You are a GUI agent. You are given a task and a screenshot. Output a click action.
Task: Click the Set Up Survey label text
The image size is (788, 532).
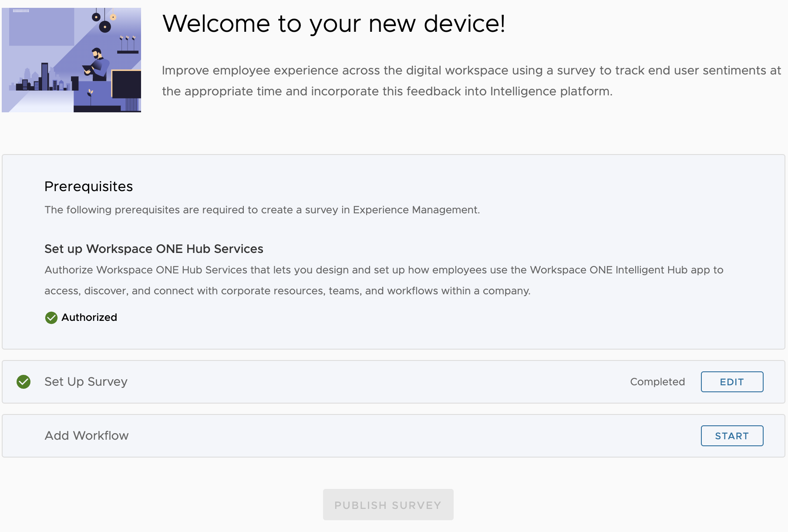tap(85, 382)
